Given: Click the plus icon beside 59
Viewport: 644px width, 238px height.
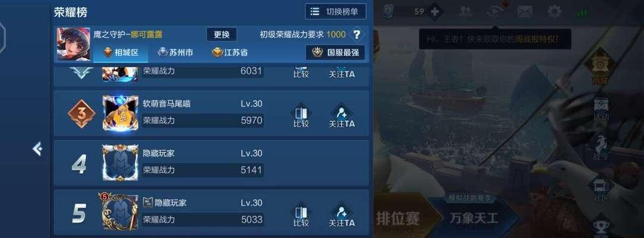Looking at the screenshot, I should (435, 11).
